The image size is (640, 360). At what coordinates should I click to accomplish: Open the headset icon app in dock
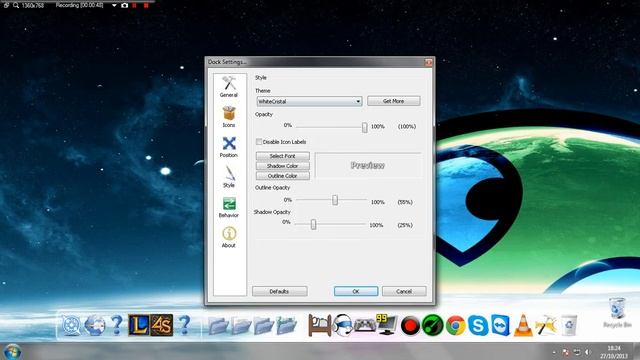pyautogui.click(x=342, y=325)
